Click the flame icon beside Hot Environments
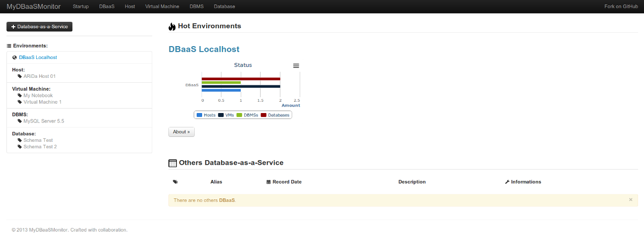This screenshot has height=238, width=644. (172, 26)
